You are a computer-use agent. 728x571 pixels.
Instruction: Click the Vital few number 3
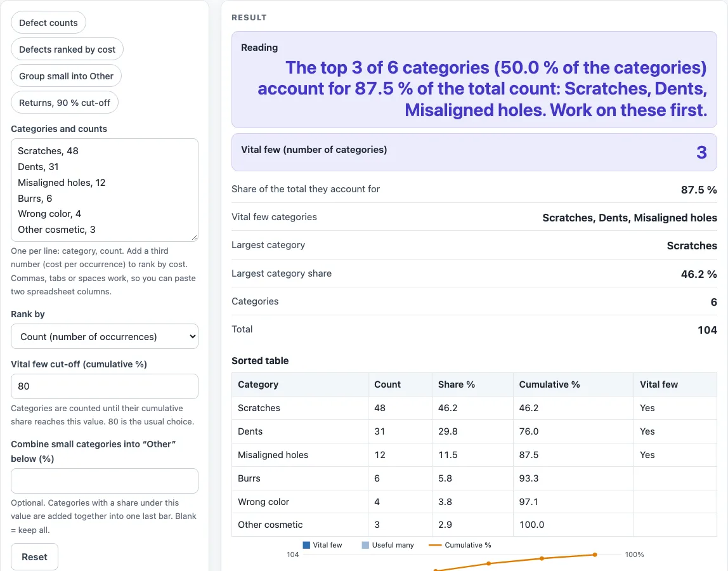(701, 152)
